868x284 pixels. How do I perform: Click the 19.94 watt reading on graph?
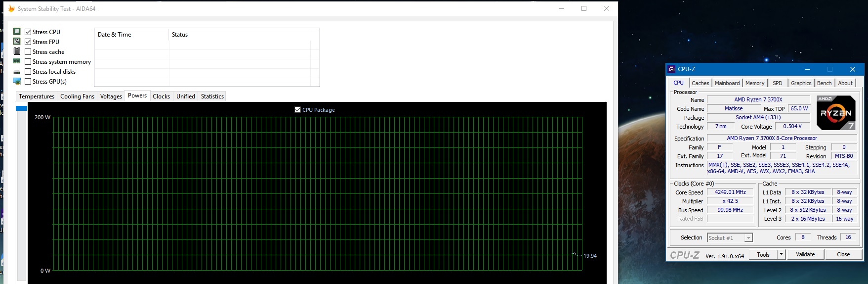click(590, 256)
